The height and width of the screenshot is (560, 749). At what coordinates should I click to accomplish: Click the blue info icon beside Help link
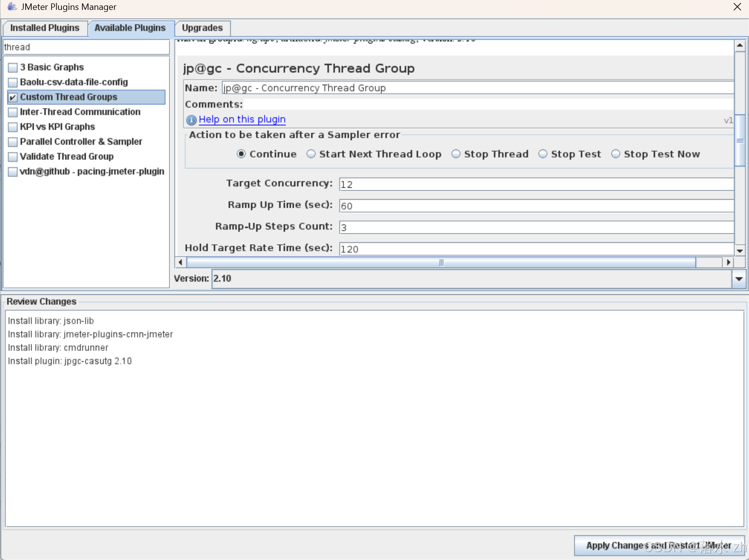[191, 120]
